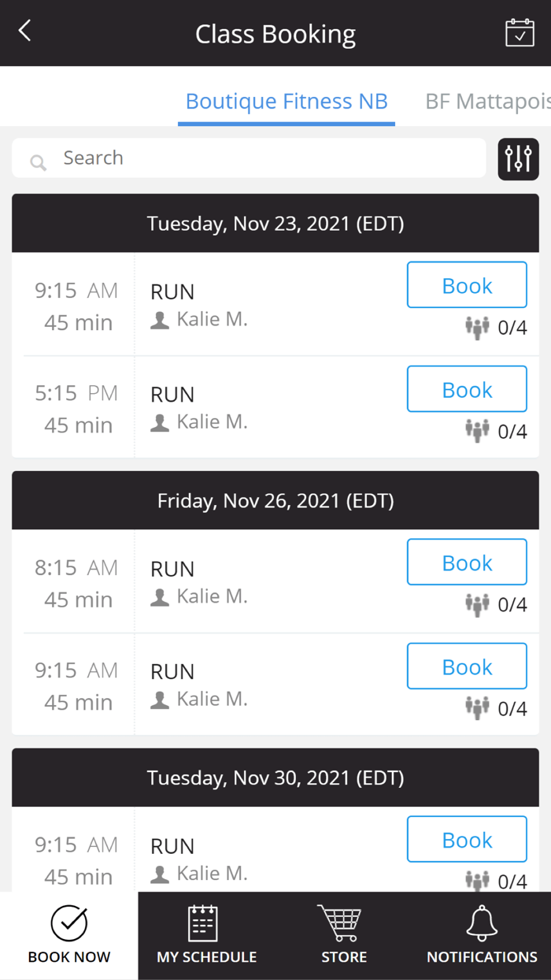Open Notifications via the bell icon

[481, 936]
